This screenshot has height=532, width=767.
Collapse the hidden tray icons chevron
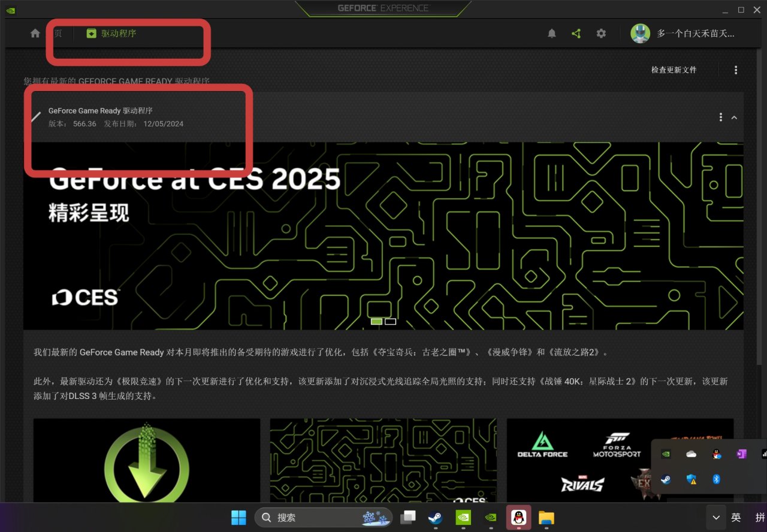(x=715, y=517)
